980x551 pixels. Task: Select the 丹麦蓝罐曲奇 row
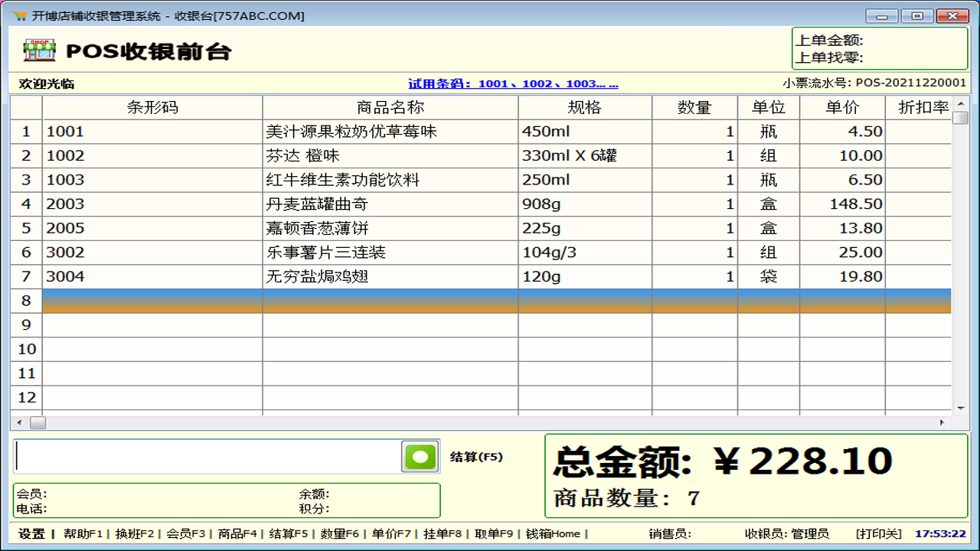point(383,204)
